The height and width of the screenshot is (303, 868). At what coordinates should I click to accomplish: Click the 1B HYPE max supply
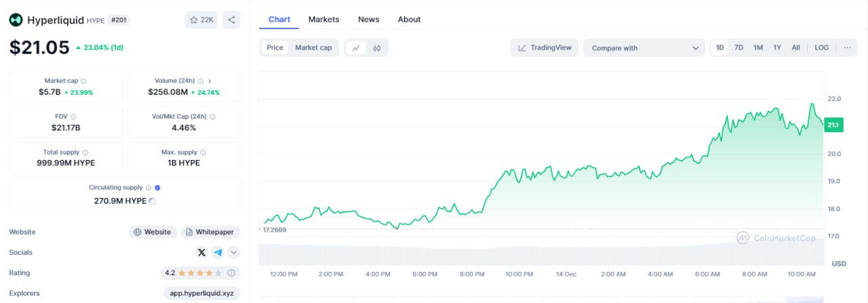(184, 163)
